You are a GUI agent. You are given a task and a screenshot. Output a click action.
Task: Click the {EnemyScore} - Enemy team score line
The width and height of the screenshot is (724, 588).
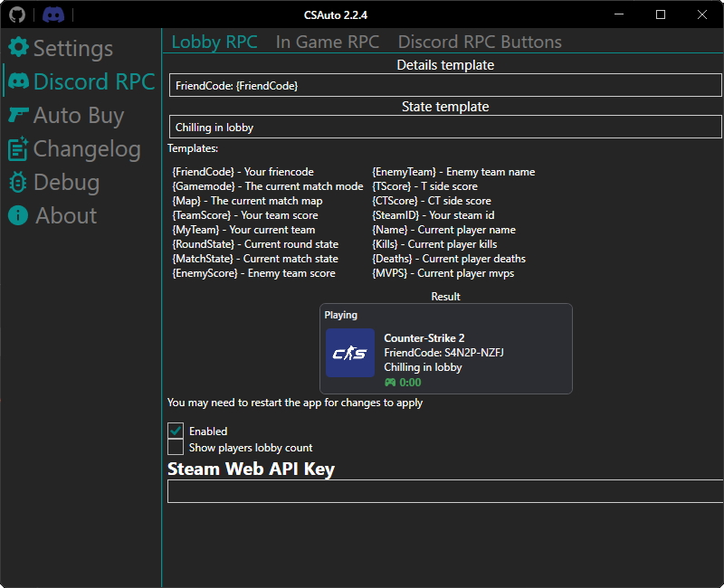253,273
